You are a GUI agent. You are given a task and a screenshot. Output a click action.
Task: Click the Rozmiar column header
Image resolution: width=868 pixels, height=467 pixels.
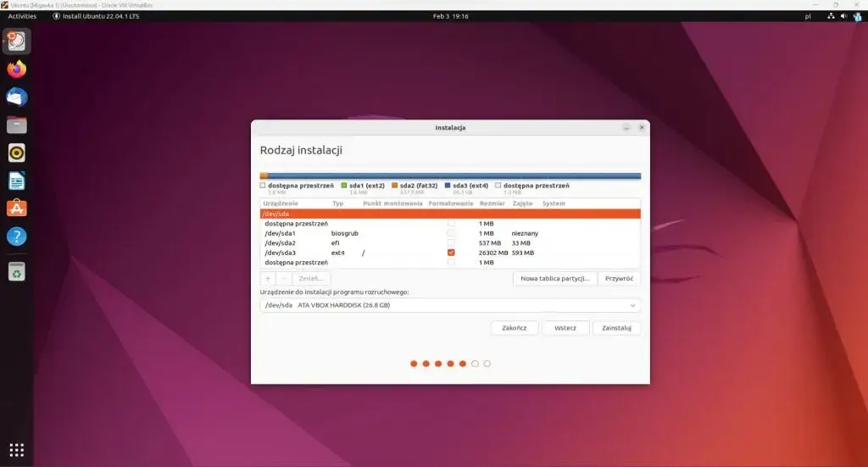(x=492, y=203)
